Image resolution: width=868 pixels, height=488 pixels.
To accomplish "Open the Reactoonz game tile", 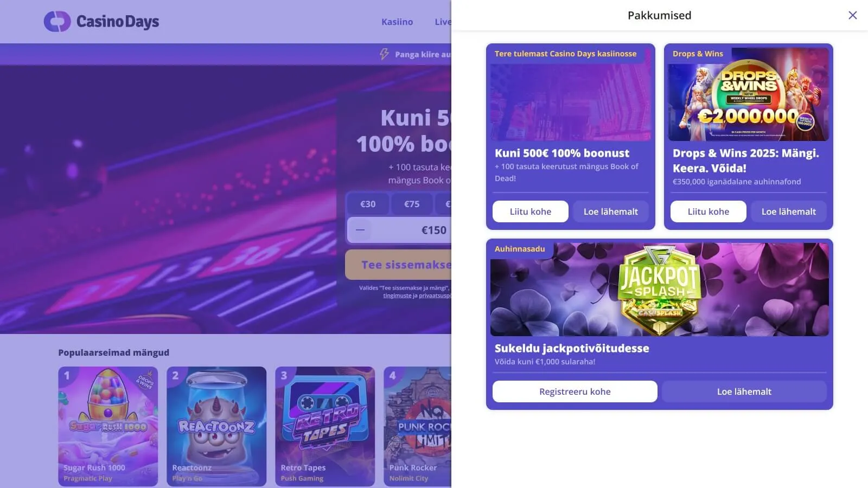I will pos(216,426).
